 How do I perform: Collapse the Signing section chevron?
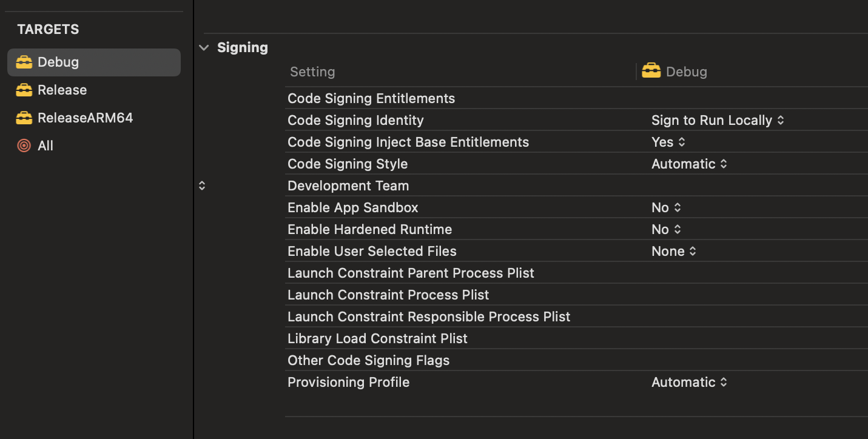click(x=204, y=47)
